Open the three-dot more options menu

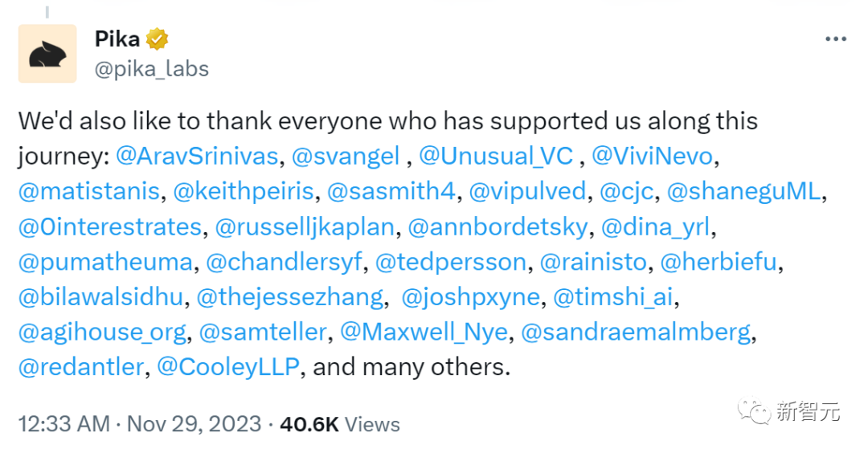pos(834,39)
